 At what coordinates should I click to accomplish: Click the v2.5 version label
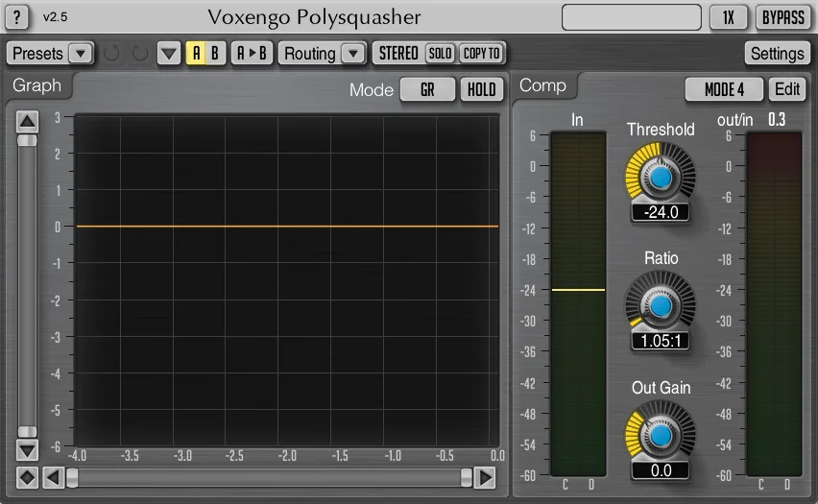click(56, 17)
